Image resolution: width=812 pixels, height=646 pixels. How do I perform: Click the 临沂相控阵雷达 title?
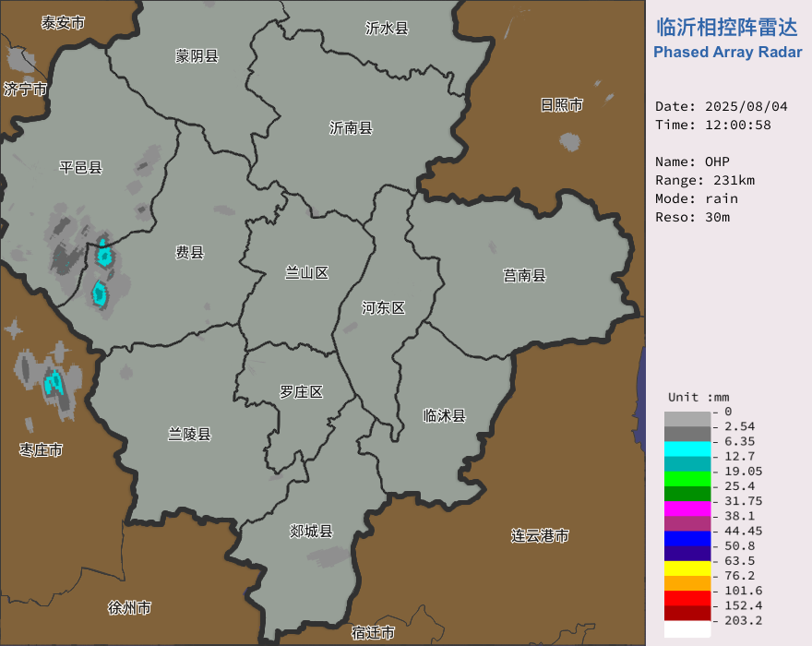click(727, 28)
